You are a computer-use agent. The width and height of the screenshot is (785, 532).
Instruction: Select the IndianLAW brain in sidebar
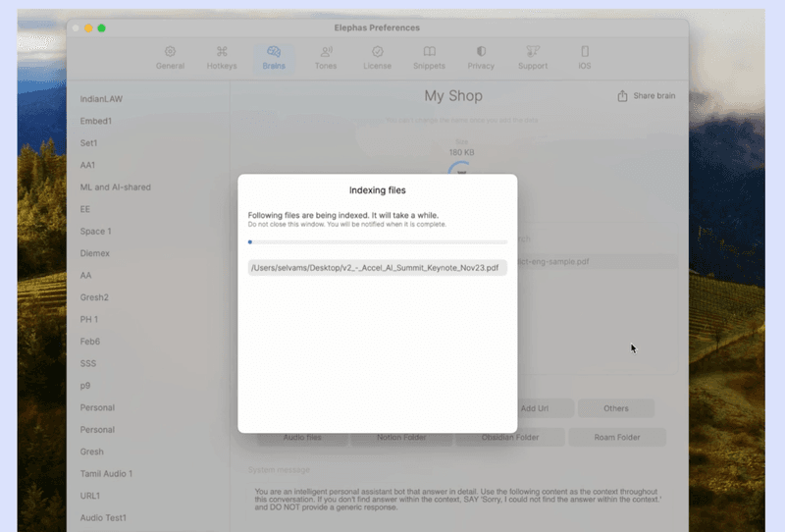pos(101,99)
